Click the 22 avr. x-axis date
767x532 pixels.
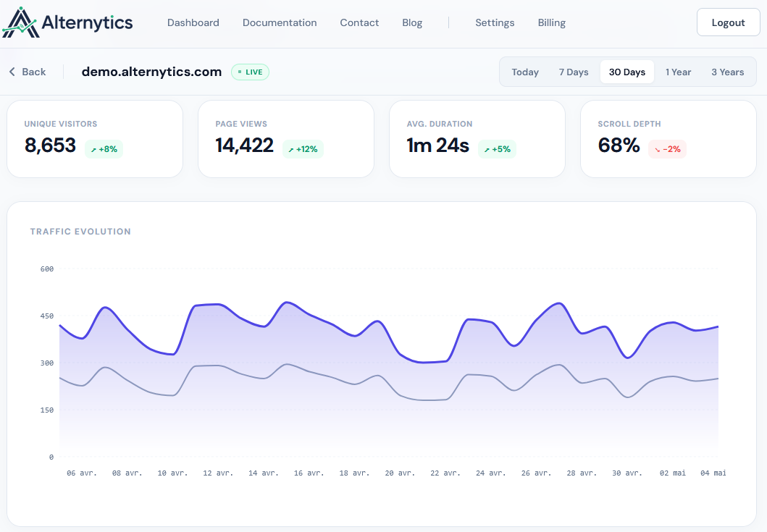pos(445,473)
